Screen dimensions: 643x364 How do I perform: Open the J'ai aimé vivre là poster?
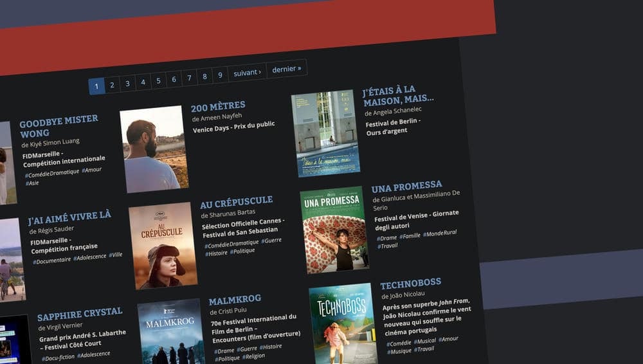[x=12, y=260]
